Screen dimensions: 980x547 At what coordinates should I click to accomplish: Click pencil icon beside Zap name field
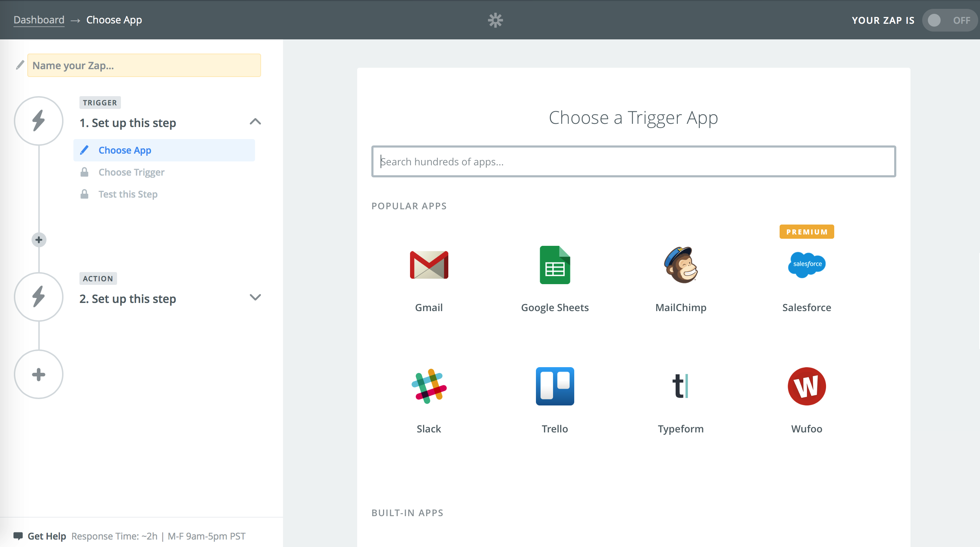pyautogui.click(x=20, y=65)
